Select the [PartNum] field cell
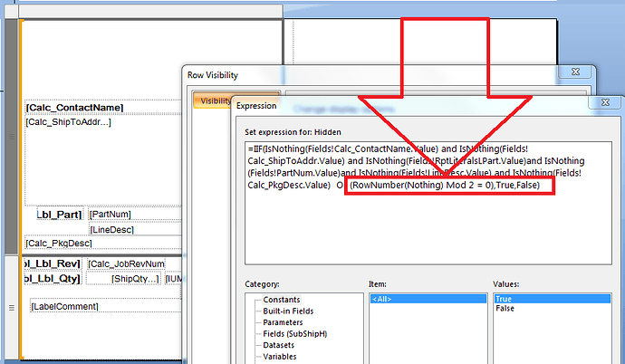The width and height of the screenshot is (625, 364). pyautogui.click(x=134, y=215)
